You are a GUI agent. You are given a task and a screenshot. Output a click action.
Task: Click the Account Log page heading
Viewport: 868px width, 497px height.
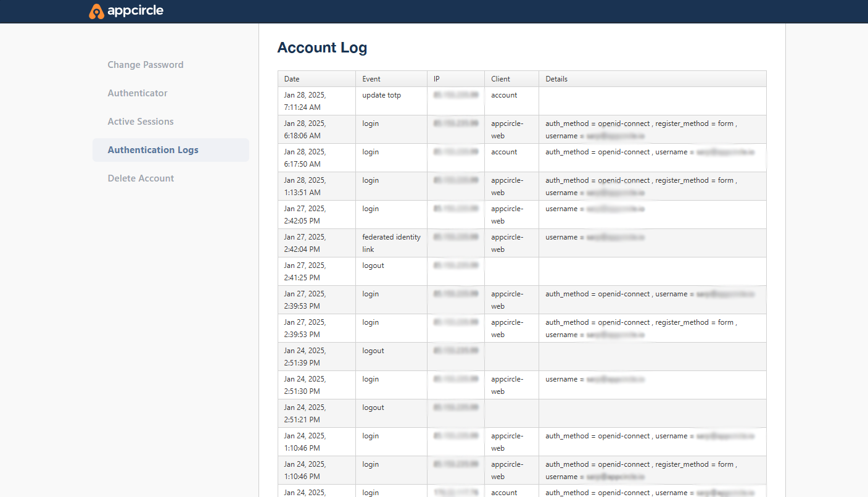(322, 48)
